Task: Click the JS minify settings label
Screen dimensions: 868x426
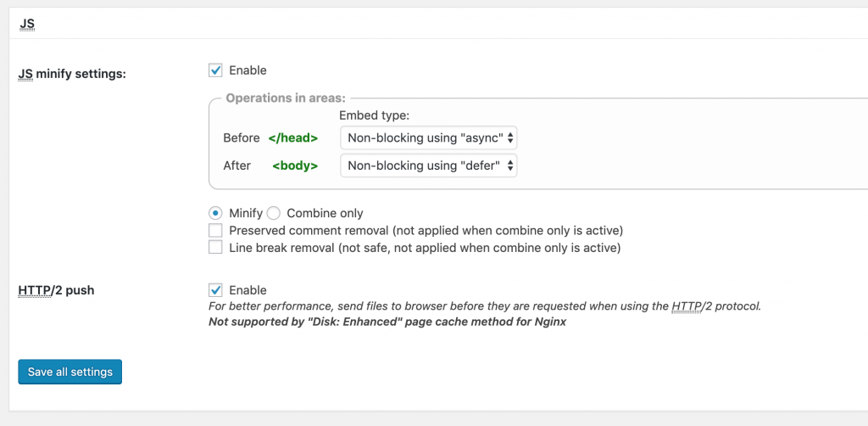Action: 72,74
